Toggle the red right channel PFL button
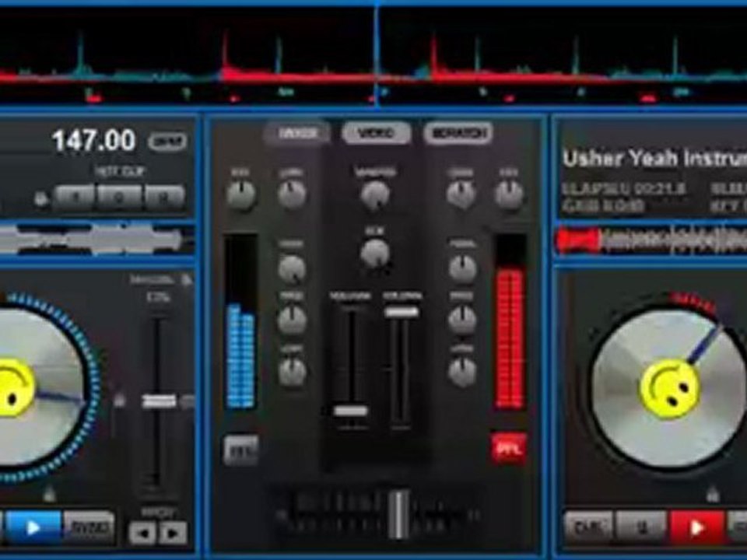Image resolution: width=747 pixels, height=560 pixels. pos(509,449)
